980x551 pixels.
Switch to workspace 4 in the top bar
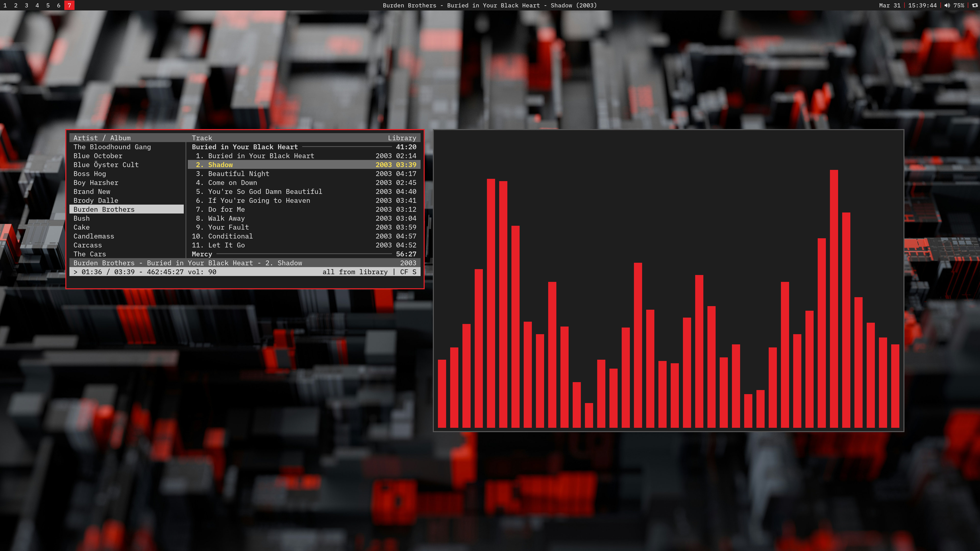click(x=37, y=5)
